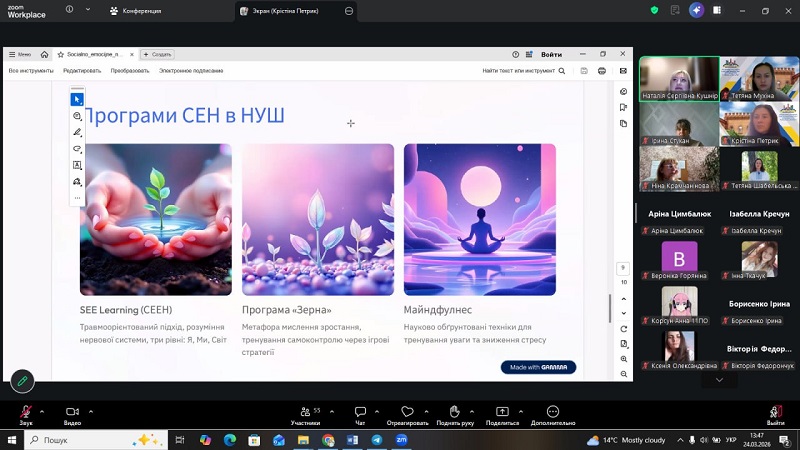Unmute microphone with the Звук button
Screen dimensions: 800x450
(x=26, y=412)
